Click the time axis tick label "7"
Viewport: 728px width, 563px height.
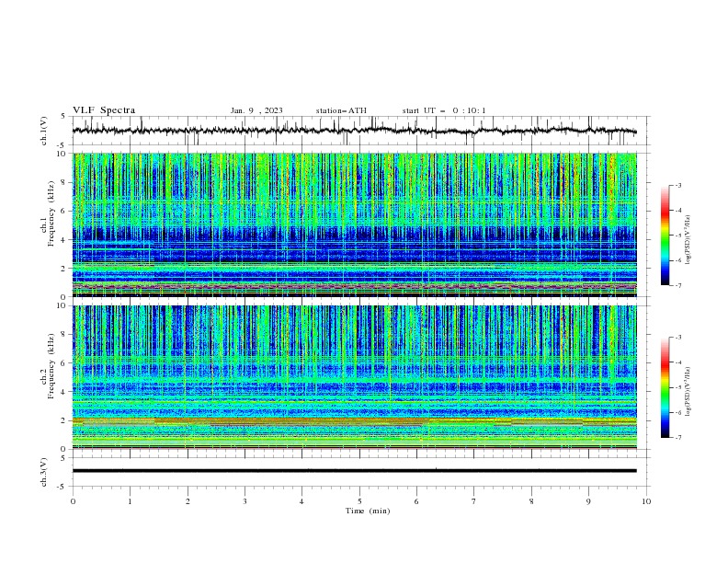point(474,501)
